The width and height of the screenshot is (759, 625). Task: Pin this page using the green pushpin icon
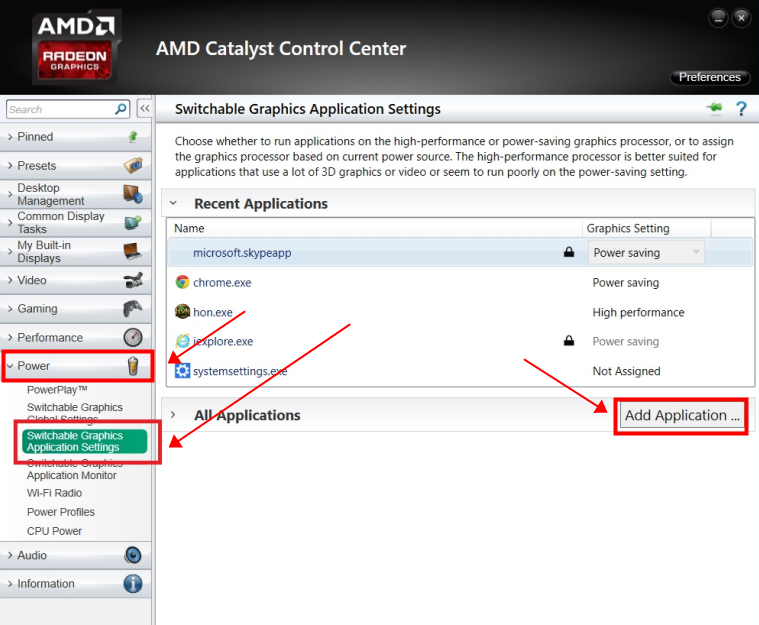tap(714, 107)
